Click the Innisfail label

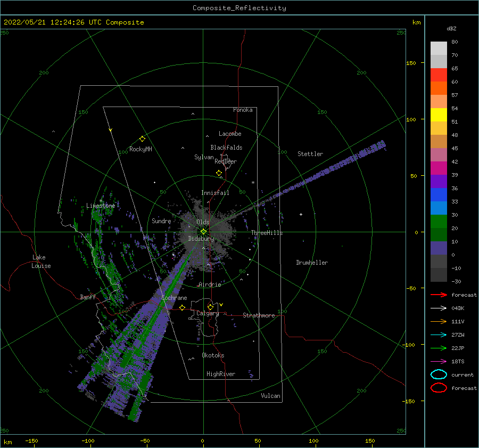[215, 193]
